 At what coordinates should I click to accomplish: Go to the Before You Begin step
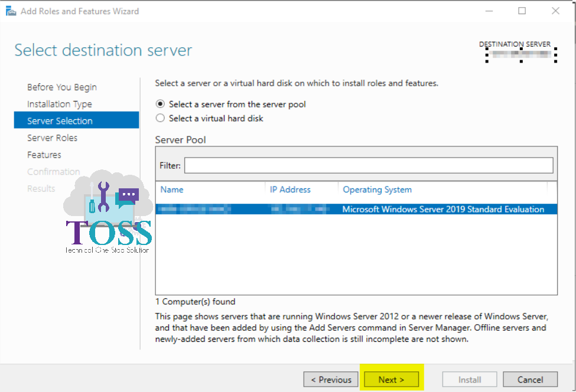pyautogui.click(x=62, y=87)
